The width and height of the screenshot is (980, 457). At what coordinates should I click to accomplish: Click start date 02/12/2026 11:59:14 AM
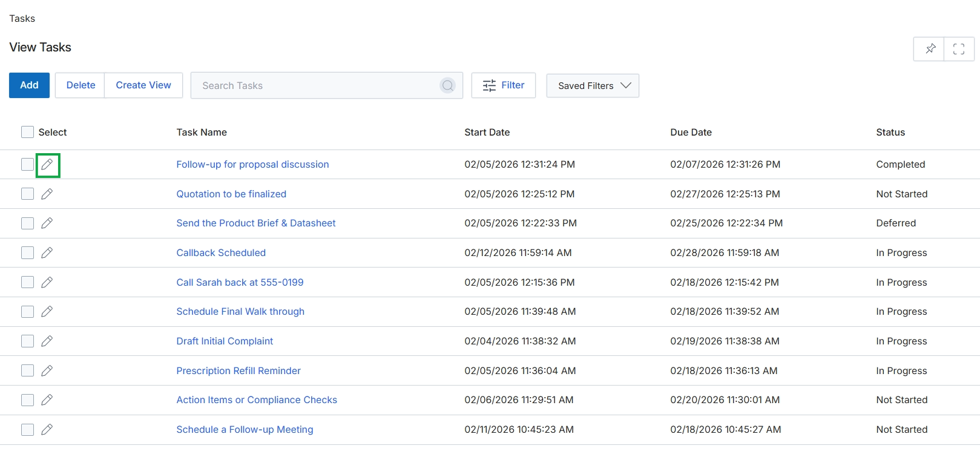(518, 252)
